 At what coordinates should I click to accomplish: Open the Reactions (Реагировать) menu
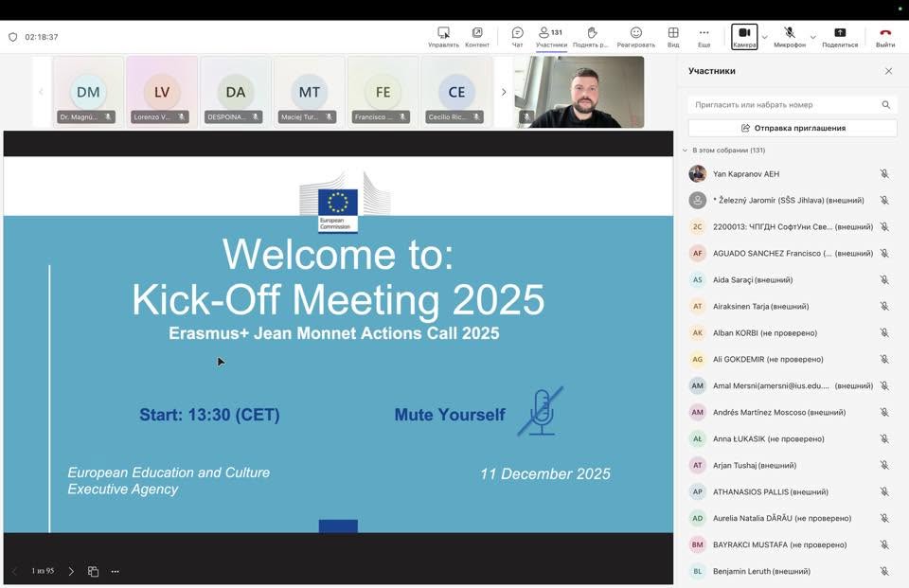636,37
